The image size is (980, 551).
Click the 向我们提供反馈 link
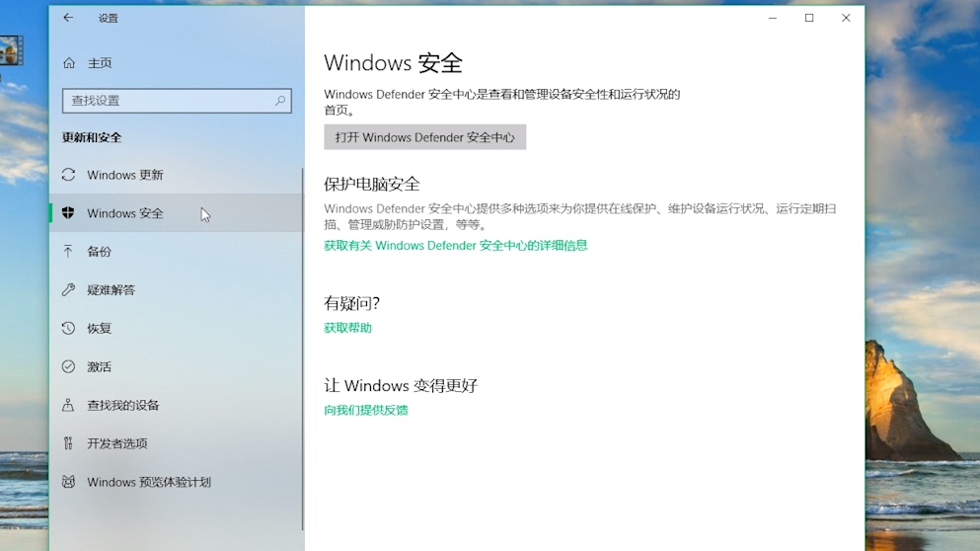point(365,410)
